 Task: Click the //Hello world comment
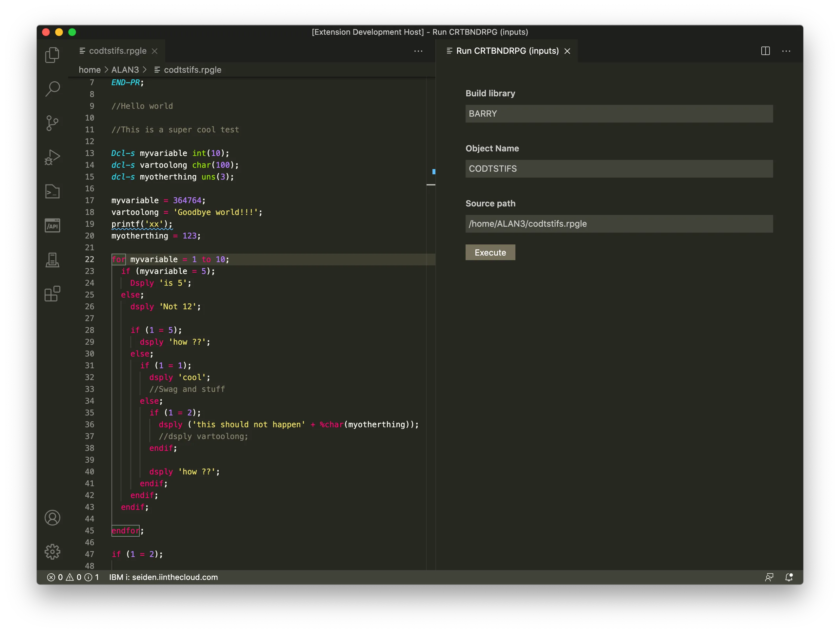[x=142, y=106]
